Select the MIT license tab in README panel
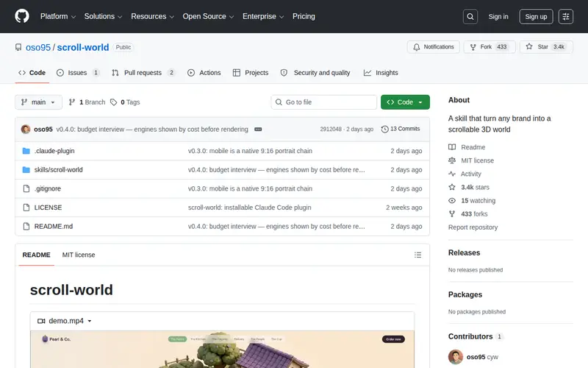Image resolution: width=588 pixels, height=368 pixels. click(79, 255)
